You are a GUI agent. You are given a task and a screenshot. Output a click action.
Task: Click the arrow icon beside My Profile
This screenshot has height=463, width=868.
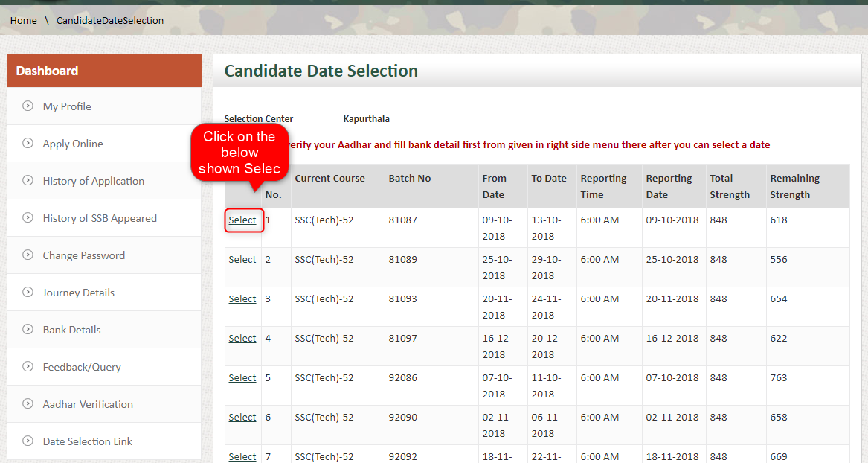(27, 106)
